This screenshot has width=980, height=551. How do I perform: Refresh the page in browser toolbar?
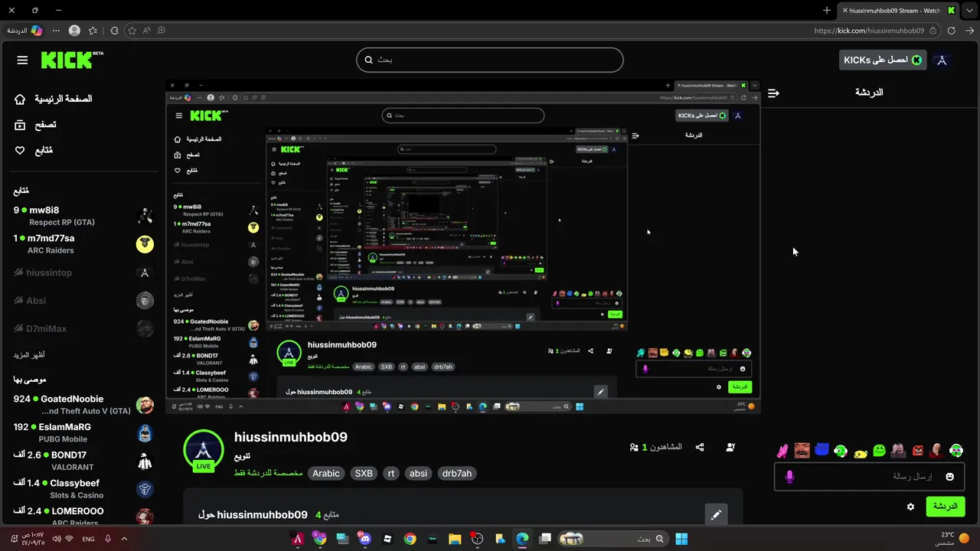(951, 31)
